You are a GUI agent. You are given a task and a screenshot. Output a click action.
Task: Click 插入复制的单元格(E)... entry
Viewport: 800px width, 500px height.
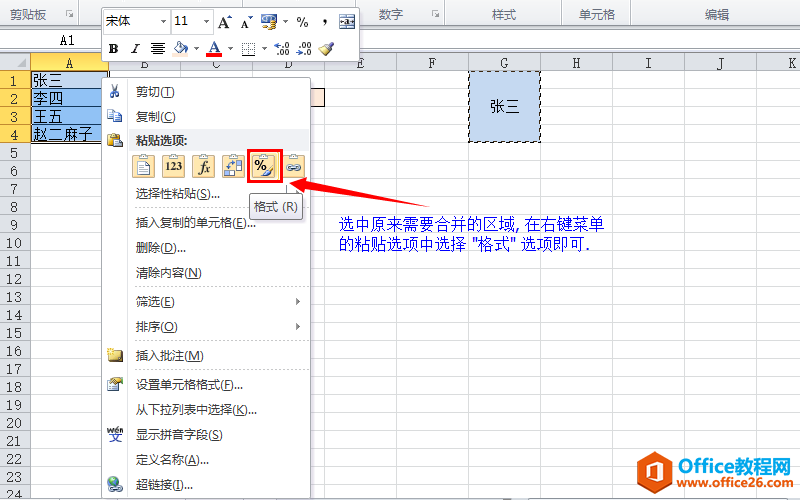click(206, 223)
